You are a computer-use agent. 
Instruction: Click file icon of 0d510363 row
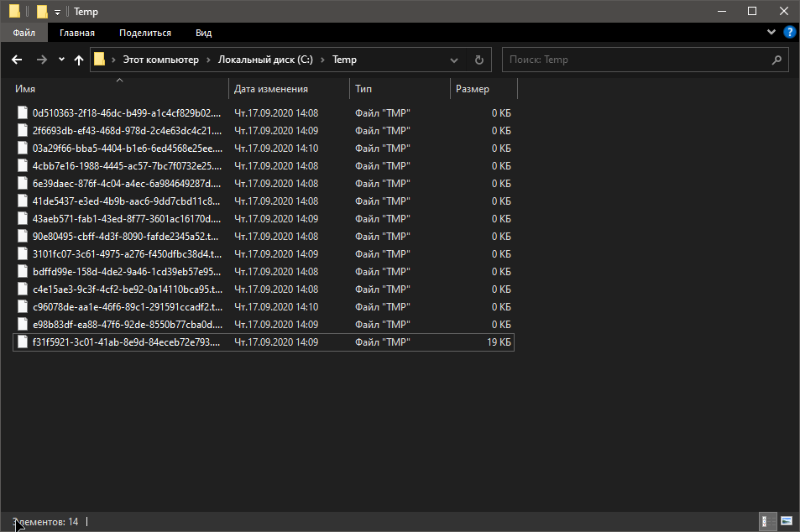point(23,112)
